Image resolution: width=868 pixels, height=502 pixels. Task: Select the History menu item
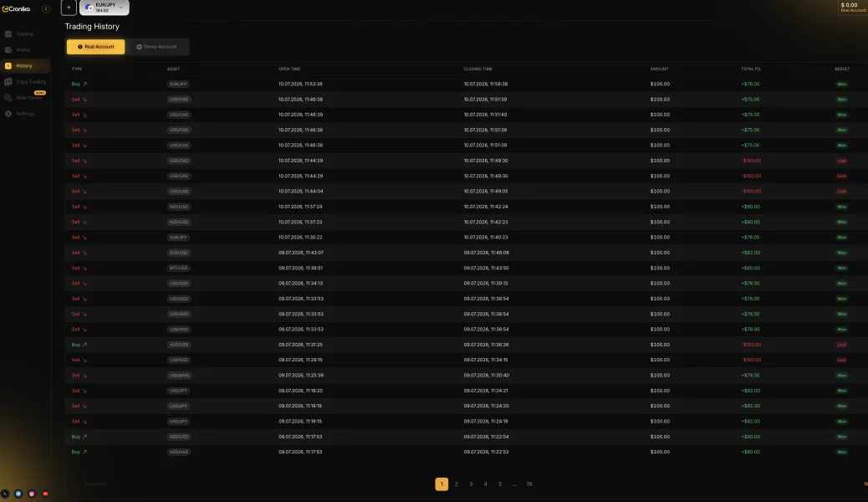(x=25, y=66)
